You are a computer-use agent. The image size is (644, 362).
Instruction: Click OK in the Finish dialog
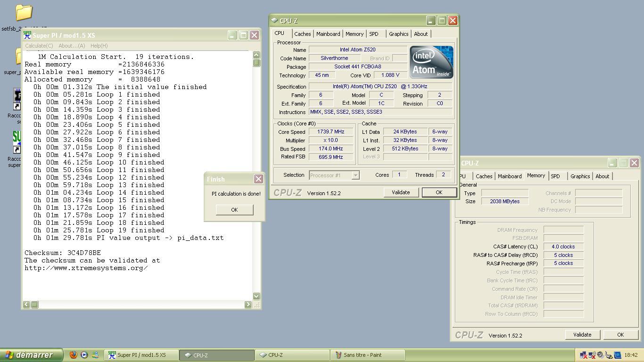tap(234, 210)
